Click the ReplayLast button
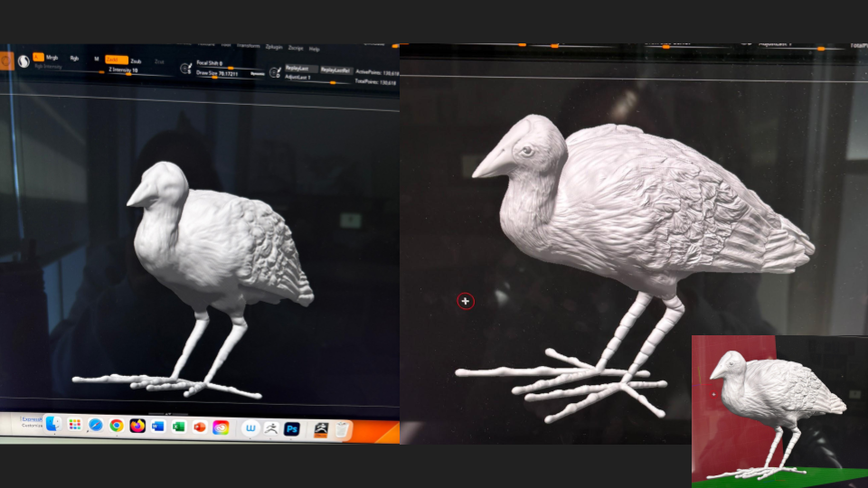Viewport: 868px width, 488px height. click(x=300, y=69)
